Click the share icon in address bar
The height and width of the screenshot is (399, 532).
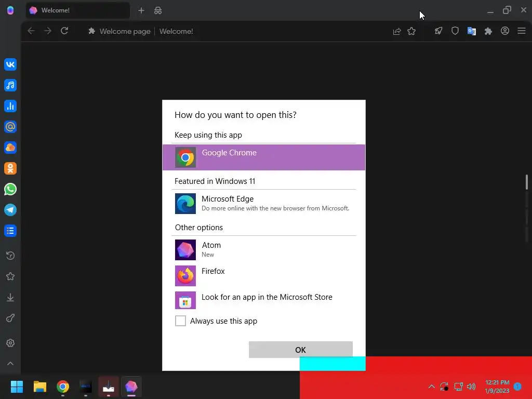pos(396,31)
